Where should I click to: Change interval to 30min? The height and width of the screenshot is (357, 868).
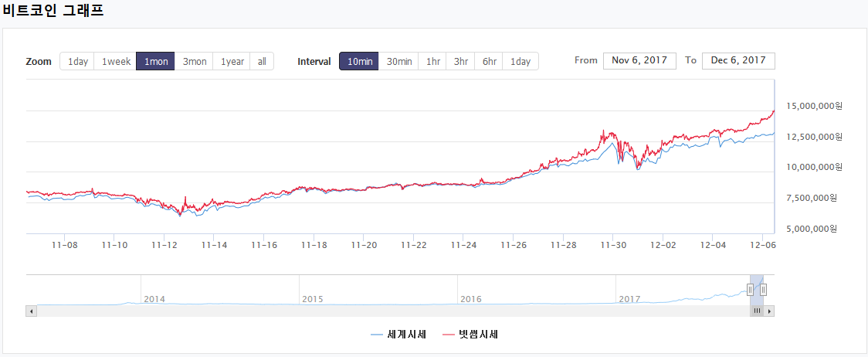point(399,62)
